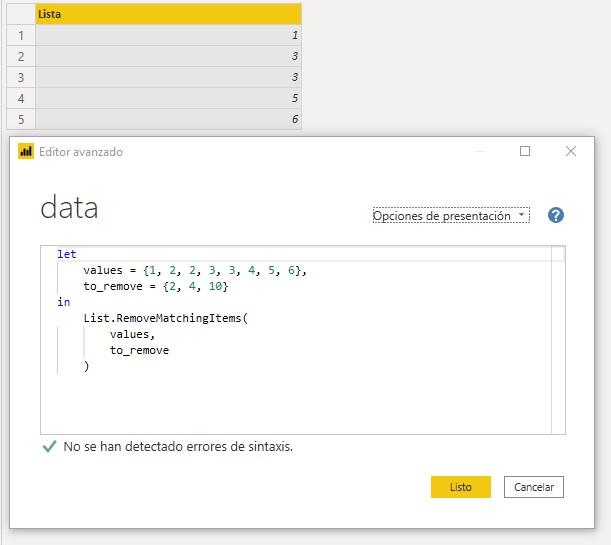Click on List.RemoveMatchingItems in the code
This screenshot has height=545, width=611.
click(x=164, y=319)
